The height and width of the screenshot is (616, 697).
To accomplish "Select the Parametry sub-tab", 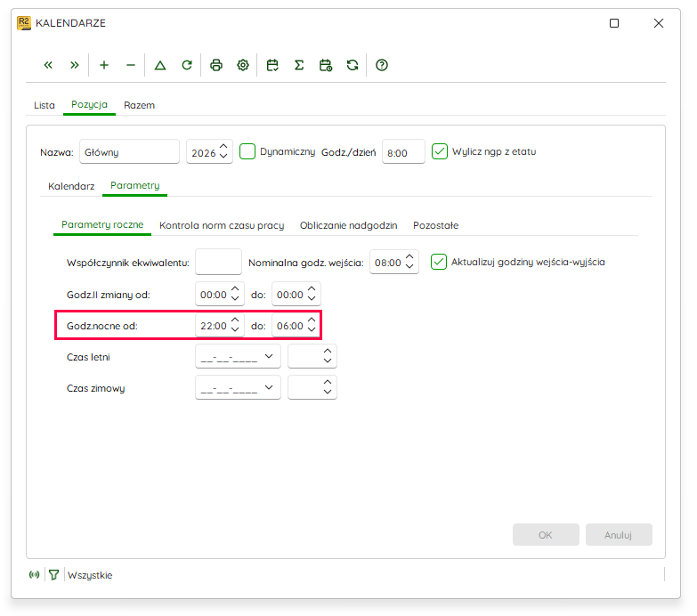I will click(x=134, y=186).
